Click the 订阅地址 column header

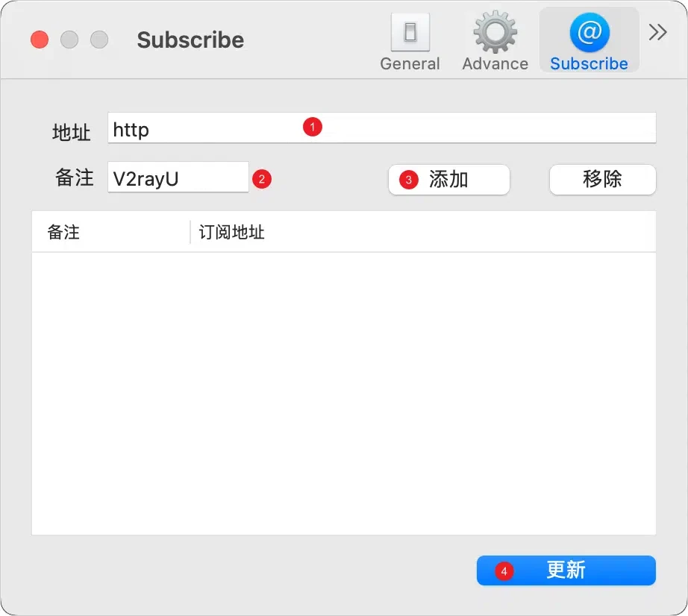[232, 232]
